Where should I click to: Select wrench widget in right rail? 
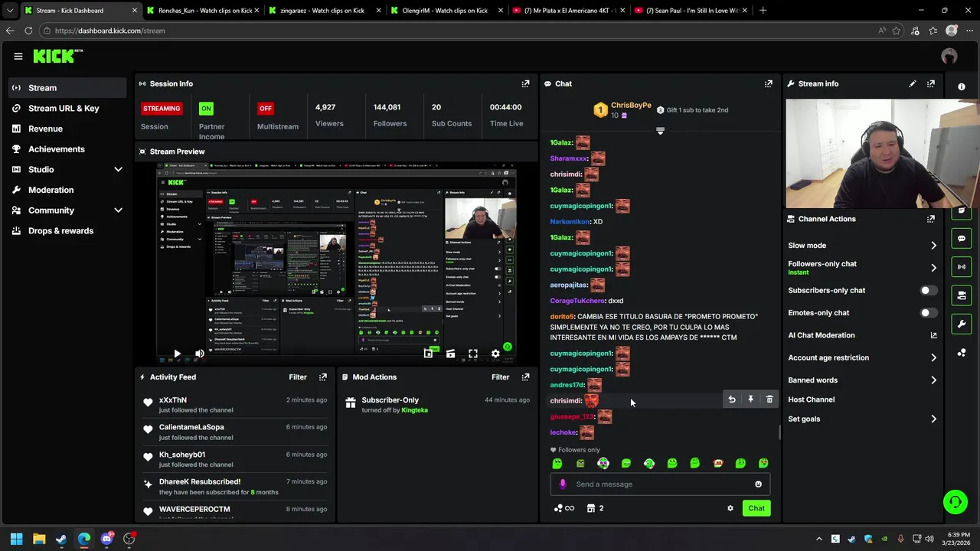[962, 324]
